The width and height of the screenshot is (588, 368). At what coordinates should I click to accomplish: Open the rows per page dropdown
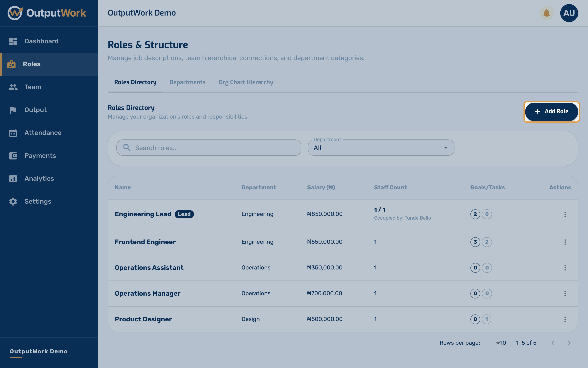point(501,343)
